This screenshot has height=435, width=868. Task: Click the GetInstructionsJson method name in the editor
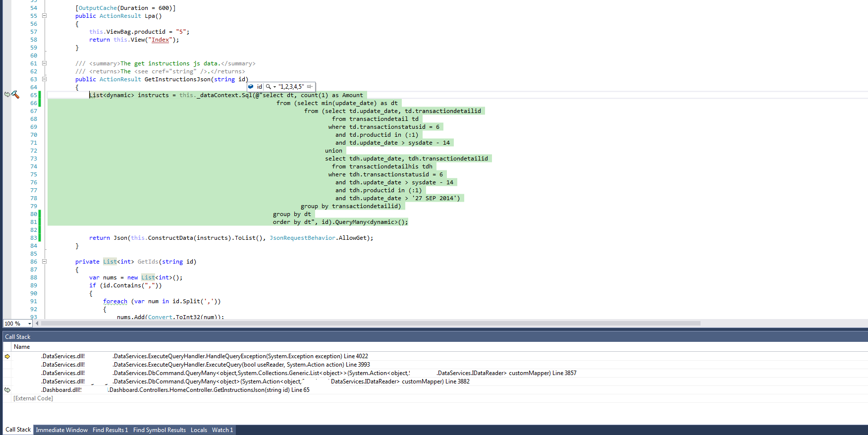[177, 79]
